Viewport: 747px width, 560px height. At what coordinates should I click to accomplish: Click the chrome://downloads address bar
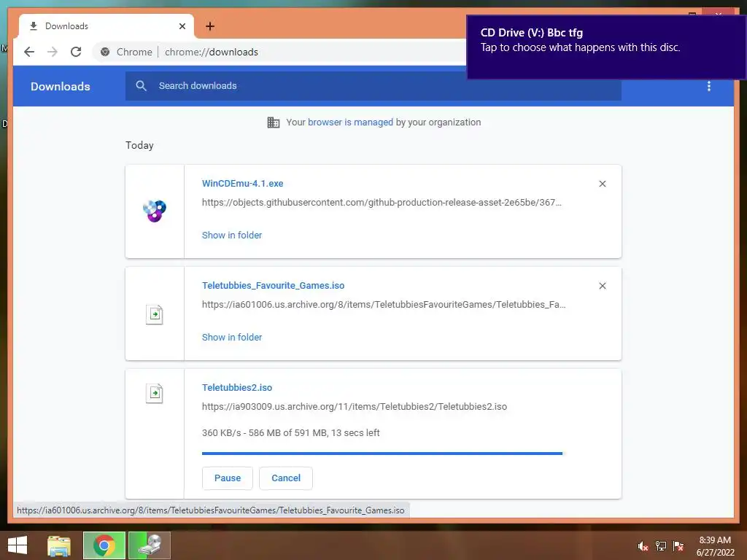tap(212, 52)
